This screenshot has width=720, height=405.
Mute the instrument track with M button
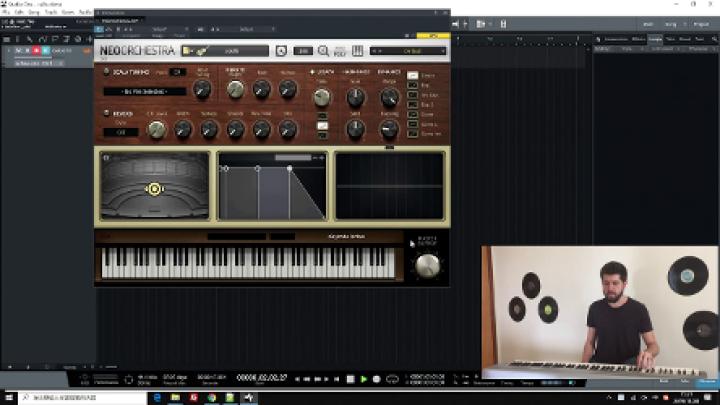pyautogui.click(x=18, y=51)
